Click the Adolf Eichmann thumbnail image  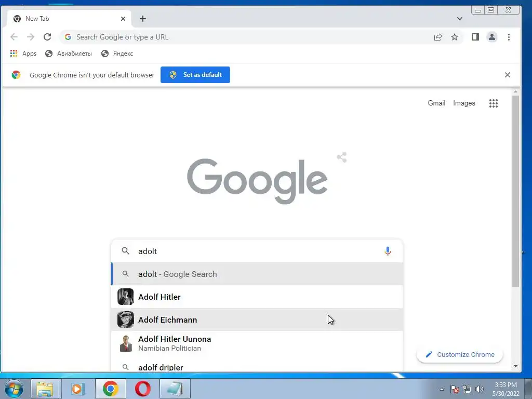[x=126, y=320]
